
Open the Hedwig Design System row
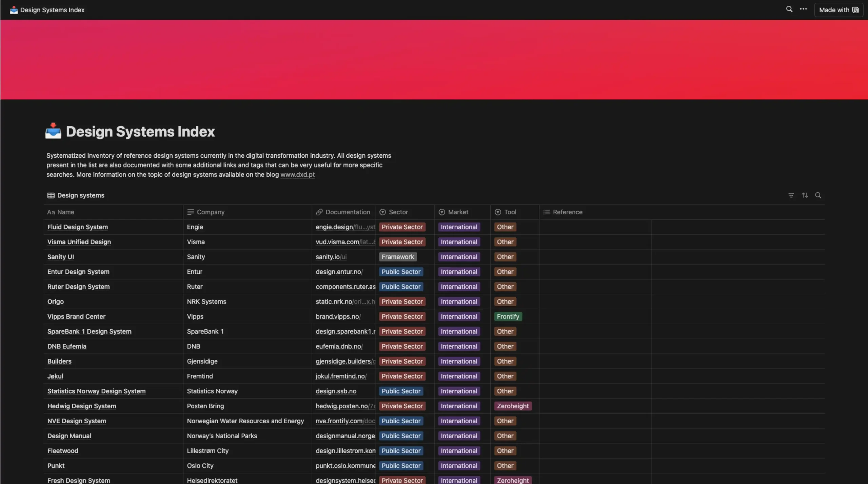pyautogui.click(x=82, y=406)
